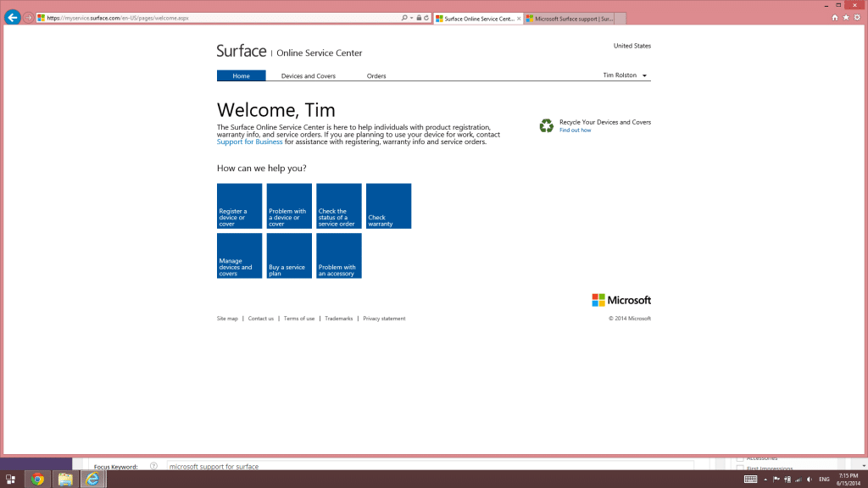Click the "How can we help you?" heading
Image resolution: width=868 pixels, height=488 pixels.
pyautogui.click(x=261, y=169)
